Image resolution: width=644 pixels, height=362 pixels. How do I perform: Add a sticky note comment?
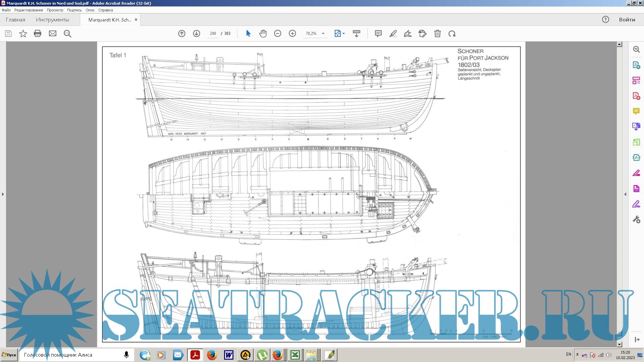click(x=378, y=34)
